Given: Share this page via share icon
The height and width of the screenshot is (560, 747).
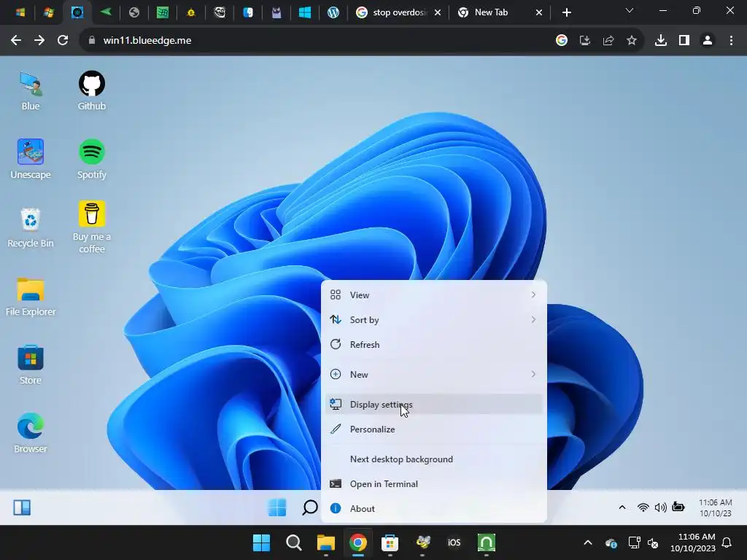Looking at the screenshot, I should click(608, 41).
